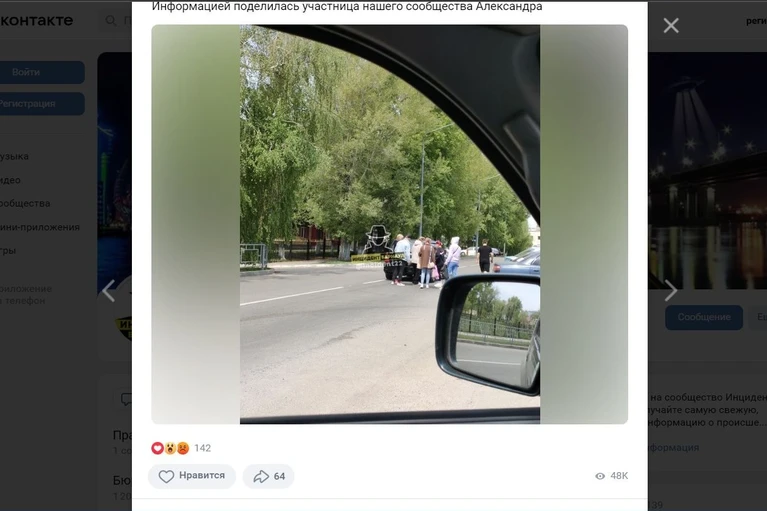Click the surprised face reaction emoji
This screenshot has height=511, width=767.
point(170,448)
